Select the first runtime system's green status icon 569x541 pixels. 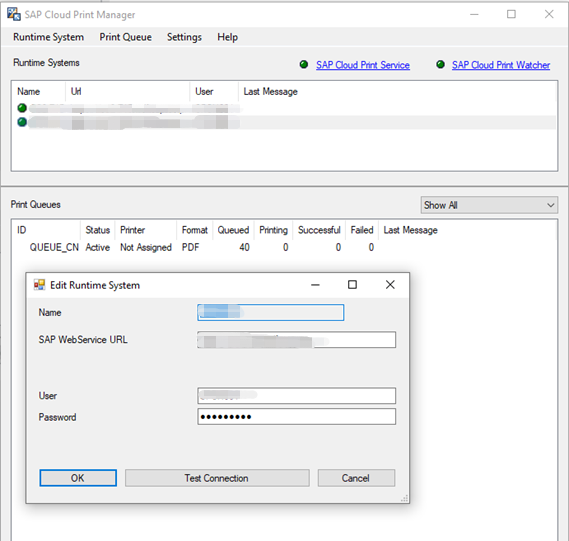click(22, 108)
